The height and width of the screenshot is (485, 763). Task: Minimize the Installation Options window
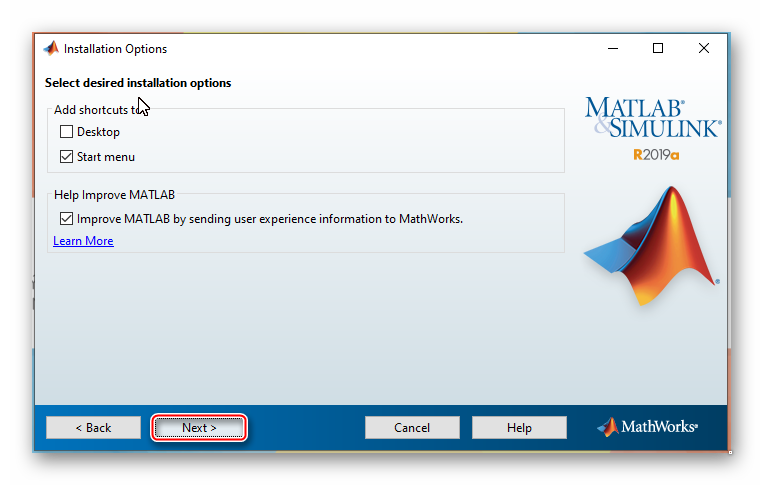(x=611, y=49)
